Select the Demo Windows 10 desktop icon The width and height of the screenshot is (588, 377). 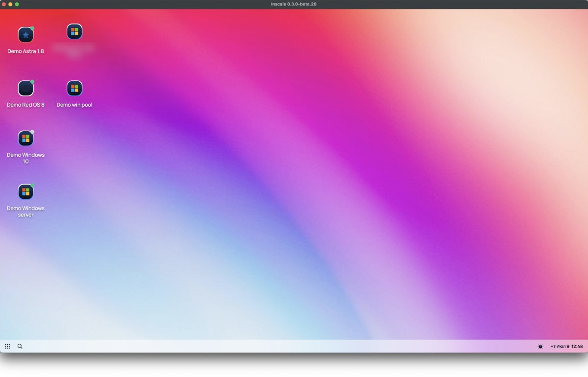25,139
